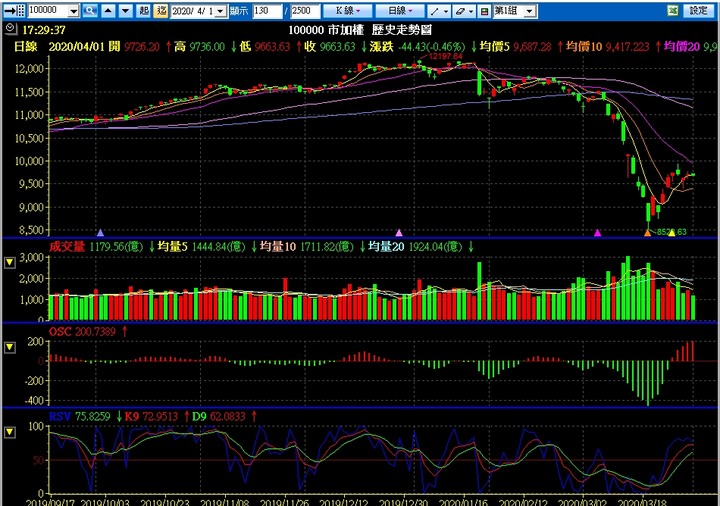Click the Excel export icon
This screenshot has width=720, height=506.
(x=673, y=11)
